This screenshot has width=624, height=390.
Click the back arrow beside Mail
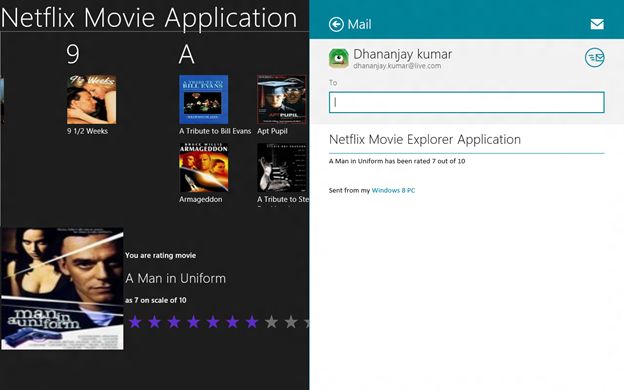click(336, 24)
